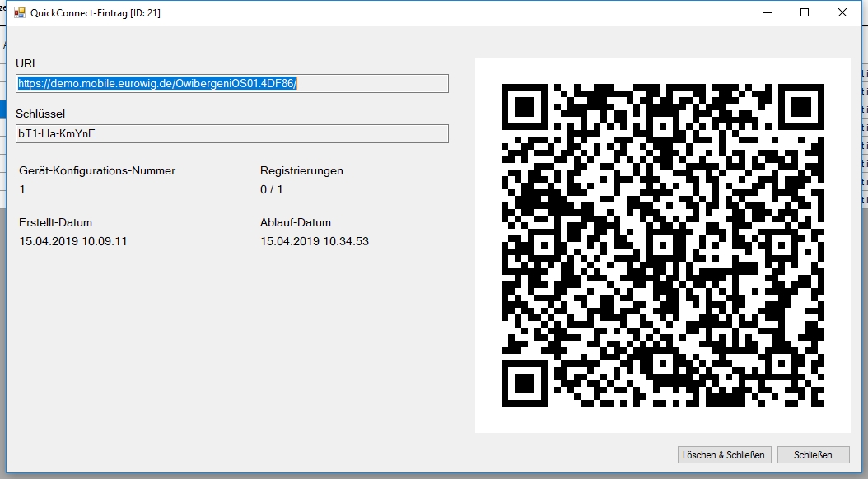Screen dimensions: 868x479
Task: Maximize the QuickConnect-Eintrag window
Action: (805, 12)
